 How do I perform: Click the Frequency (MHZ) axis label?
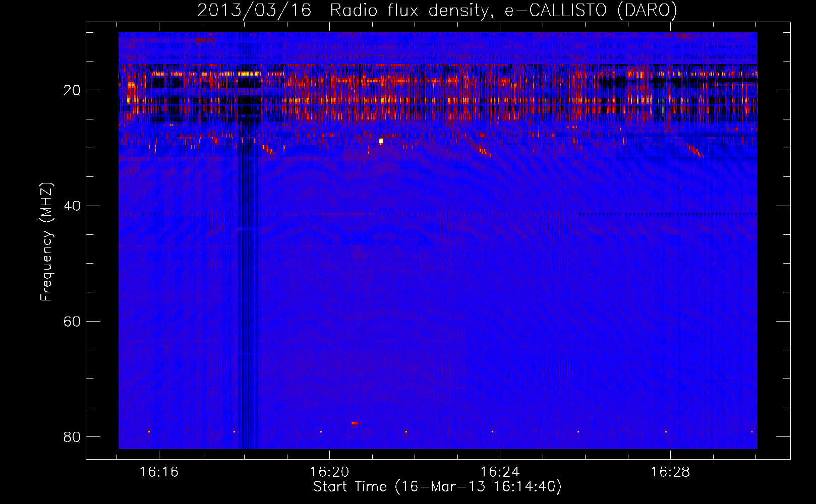(x=46, y=241)
